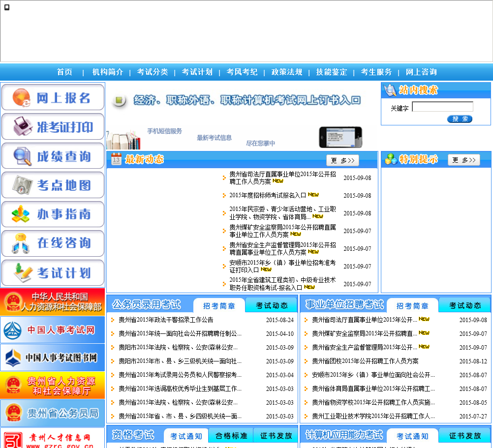Open 贵州省体育局直属事业单位2015年公开招聘 item
Screen dimensions: 493x448
click(373, 388)
